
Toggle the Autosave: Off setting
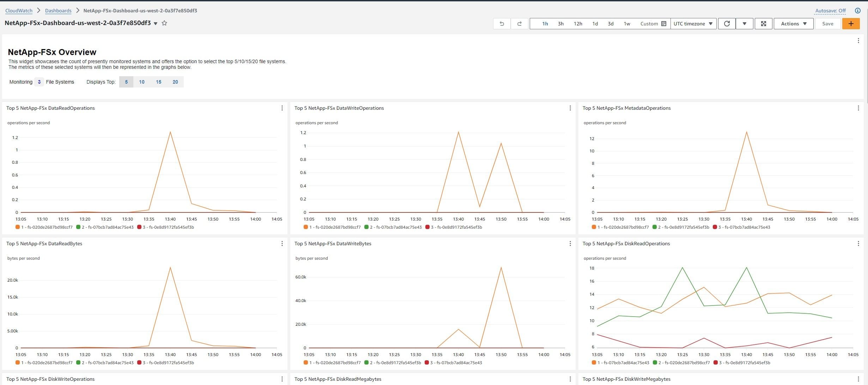830,11
